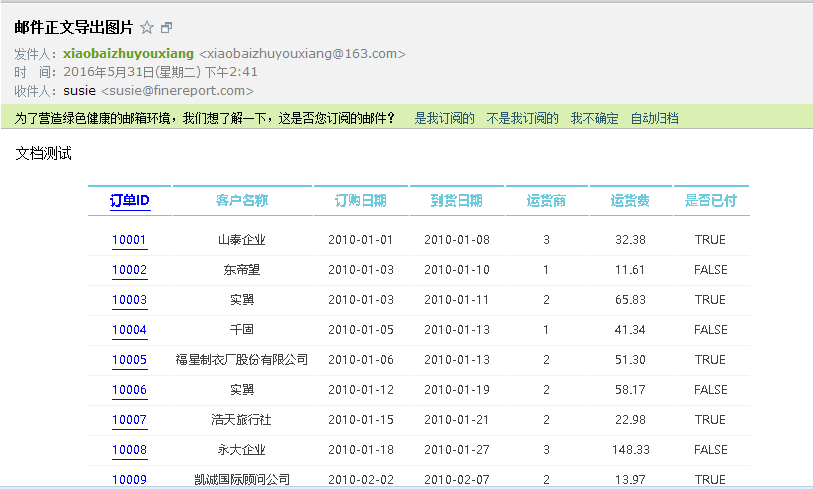
Task: Click recipient susie
Action: (79, 91)
